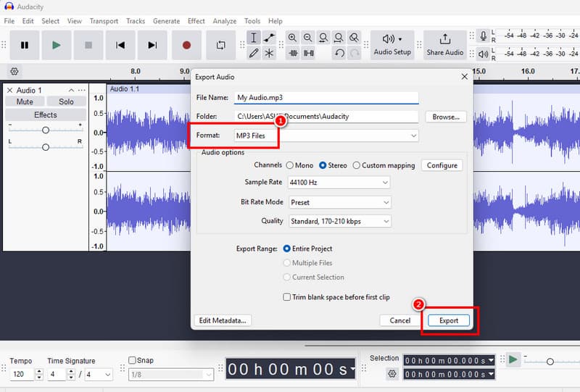Open Effects for Audio 1 track
The image size is (580, 392).
46,115
